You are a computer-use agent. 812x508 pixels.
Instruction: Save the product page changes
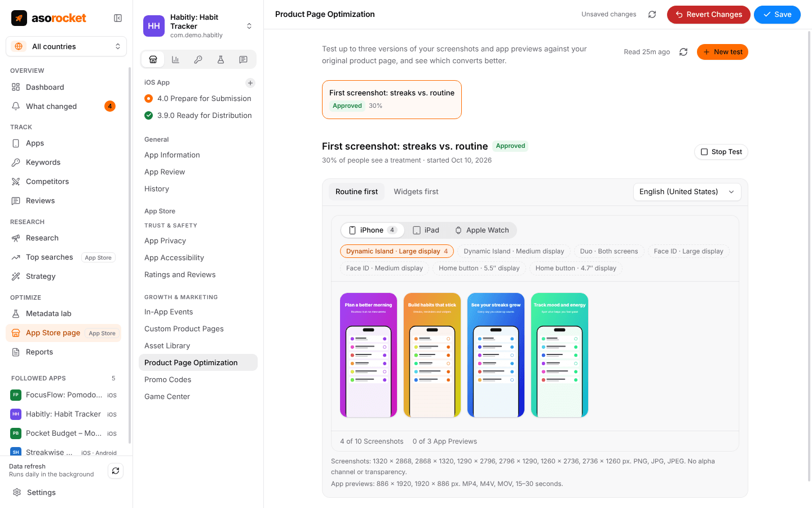click(x=777, y=15)
